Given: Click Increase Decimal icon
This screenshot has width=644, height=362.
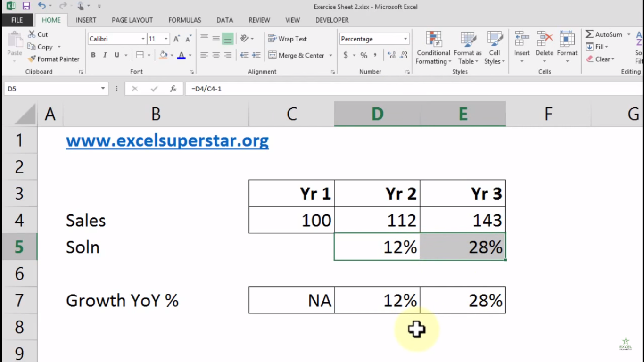Looking at the screenshot, I should pyautogui.click(x=391, y=55).
